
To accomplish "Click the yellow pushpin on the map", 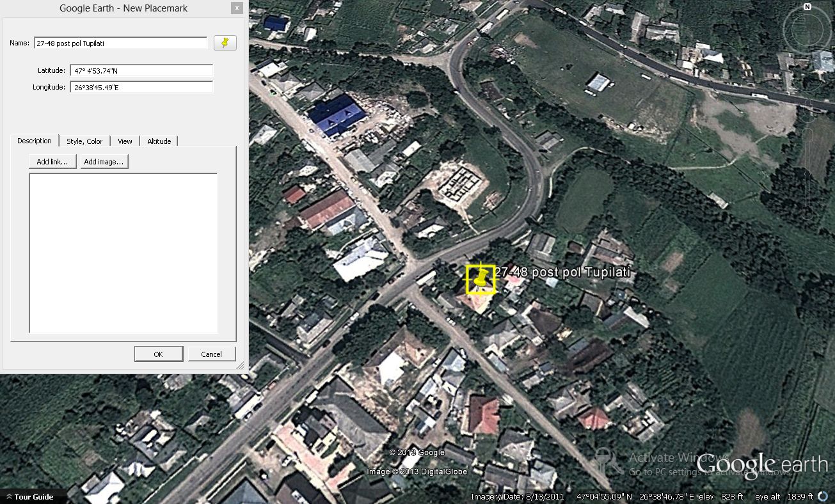I will pos(481,278).
